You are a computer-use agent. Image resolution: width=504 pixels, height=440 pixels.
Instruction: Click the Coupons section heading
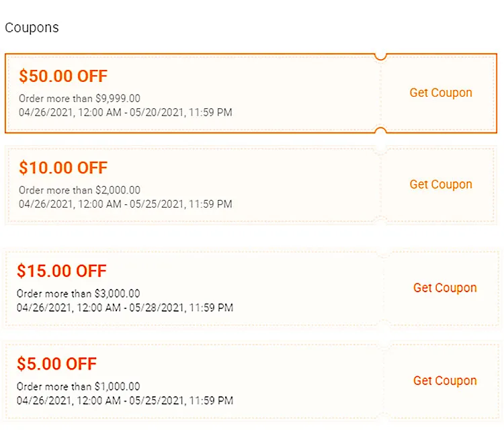[32, 28]
